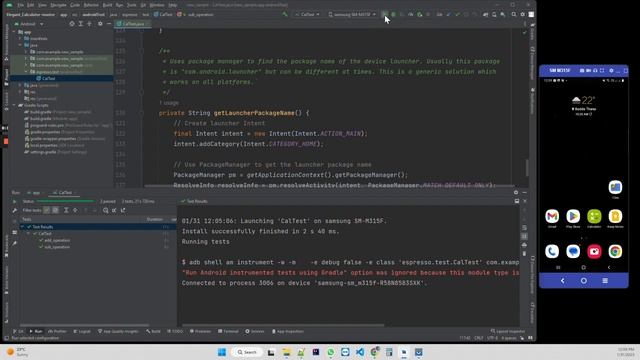Click test history clock icon in test toolbar
The image size is (640, 360).
click(x=105, y=210)
